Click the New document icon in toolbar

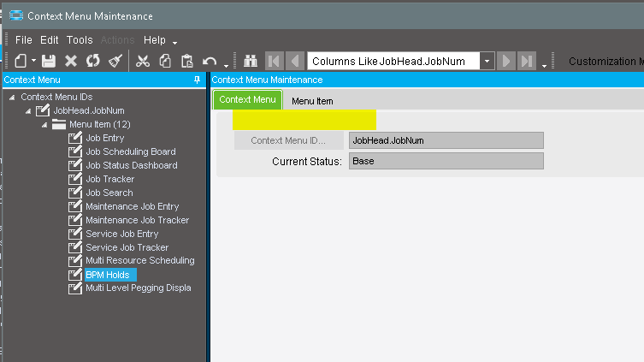[x=21, y=61]
